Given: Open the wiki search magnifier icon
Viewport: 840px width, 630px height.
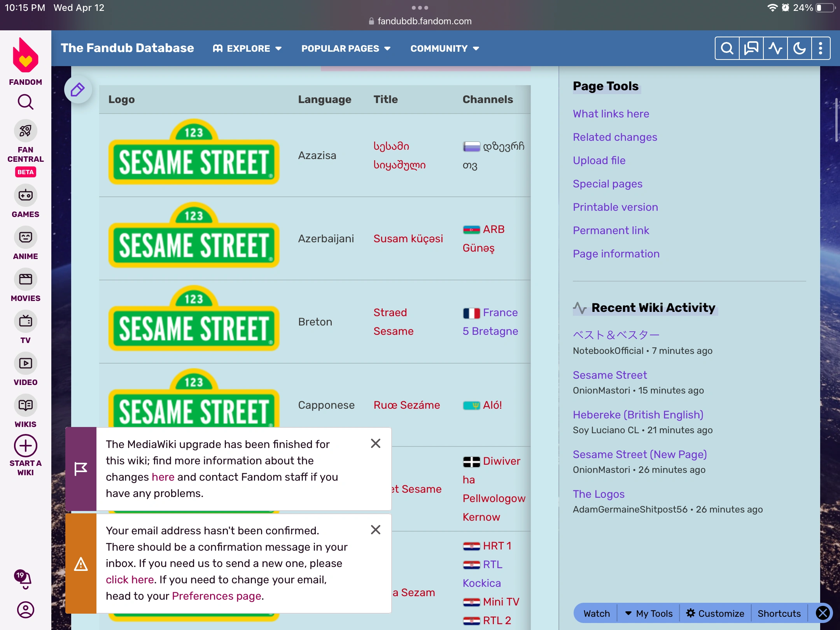Looking at the screenshot, I should tap(727, 48).
